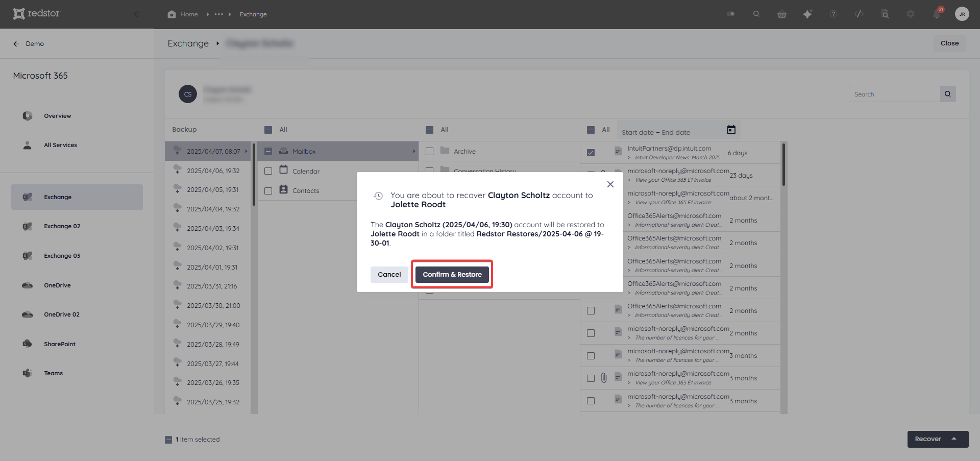Click the email list scrollbar
This screenshot has height=461, width=980.
click(783, 164)
